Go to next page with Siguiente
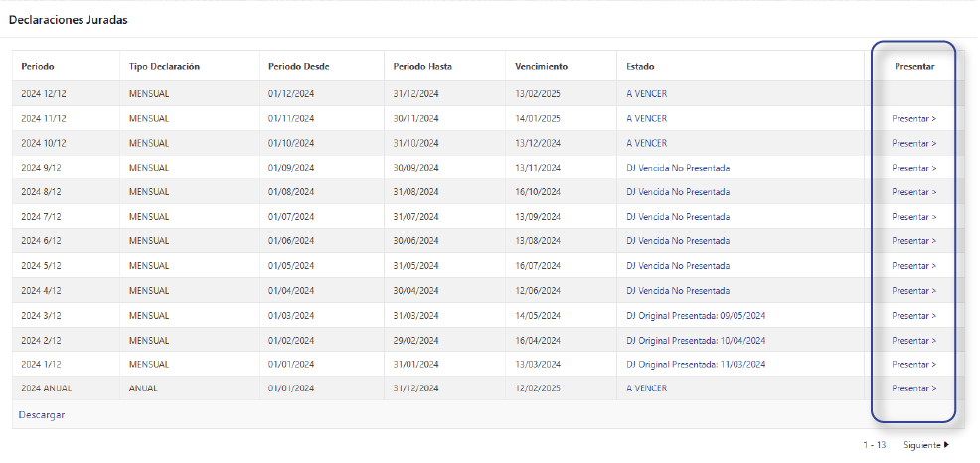This screenshot has height=463, width=980. click(921, 445)
